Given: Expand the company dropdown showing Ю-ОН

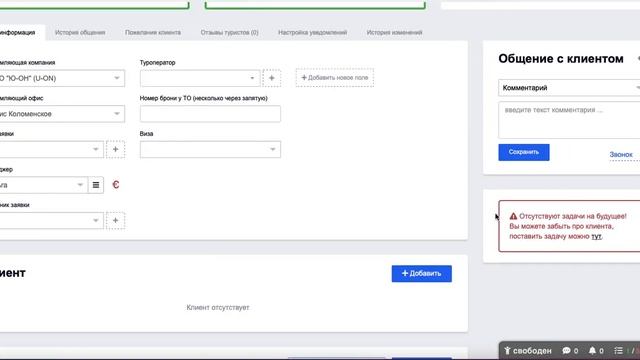Looking at the screenshot, I should [61, 78].
